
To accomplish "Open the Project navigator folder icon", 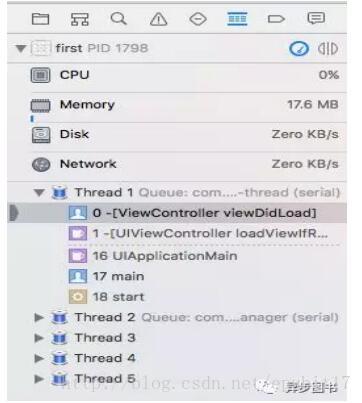I will tap(40, 19).
